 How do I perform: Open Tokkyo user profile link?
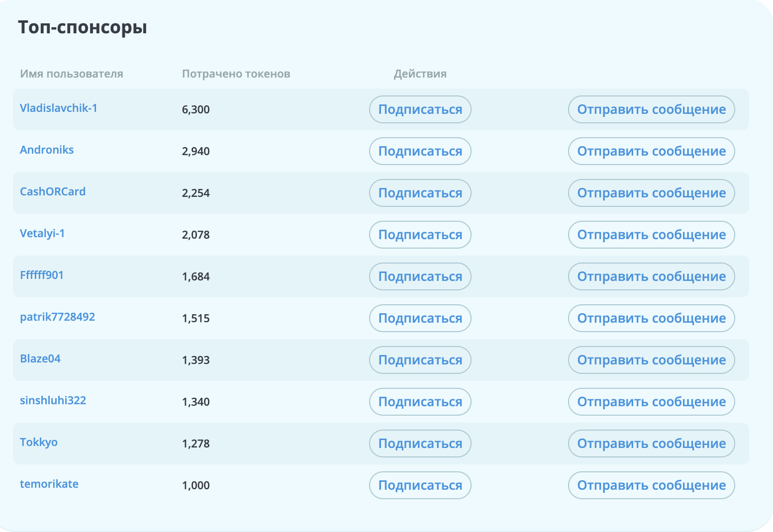(x=39, y=442)
